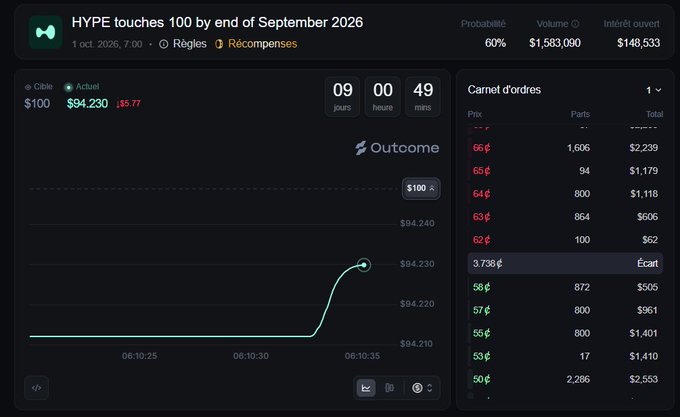Click the Cible target indicator icon
This screenshot has width=680, height=417.
(28, 87)
